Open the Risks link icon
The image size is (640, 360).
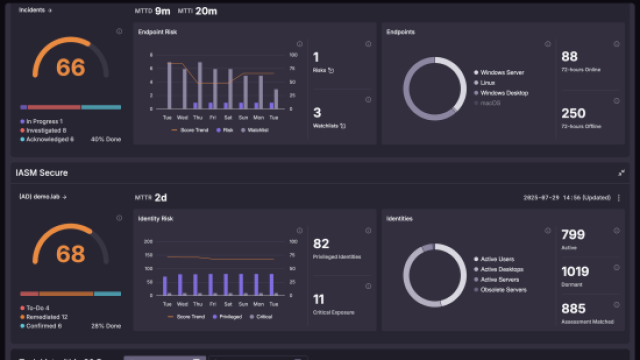pyautogui.click(x=331, y=71)
